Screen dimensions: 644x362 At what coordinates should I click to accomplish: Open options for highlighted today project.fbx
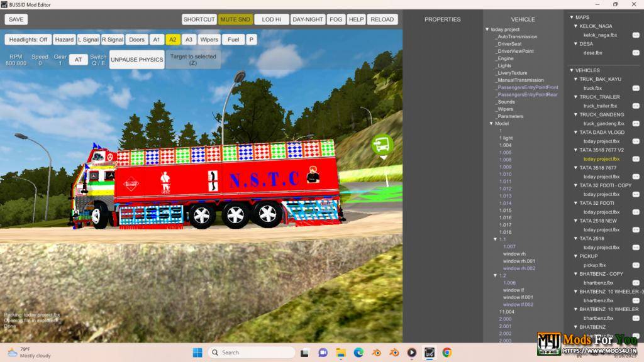pyautogui.click(x=636, y=159)
